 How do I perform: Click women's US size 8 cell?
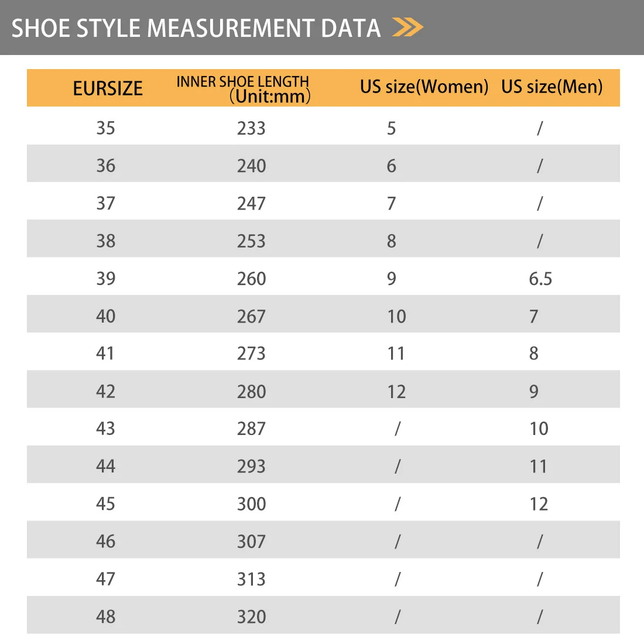[x=392, y=241]
